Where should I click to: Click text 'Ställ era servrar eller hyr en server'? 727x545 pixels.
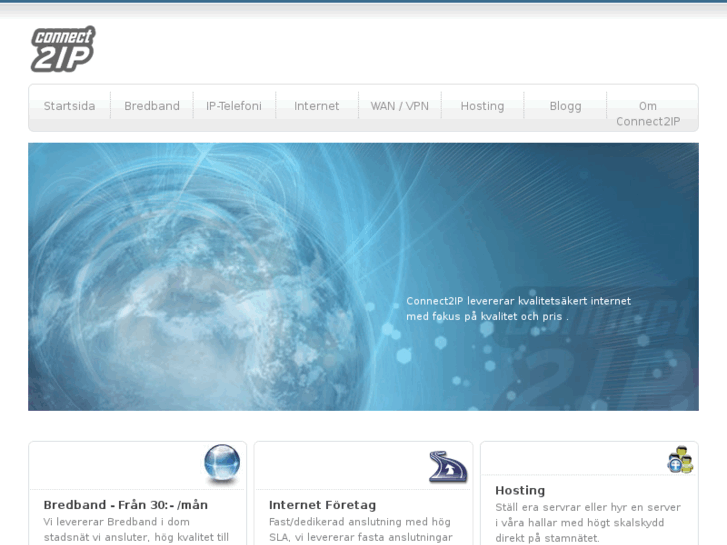[x=588, y=507]
